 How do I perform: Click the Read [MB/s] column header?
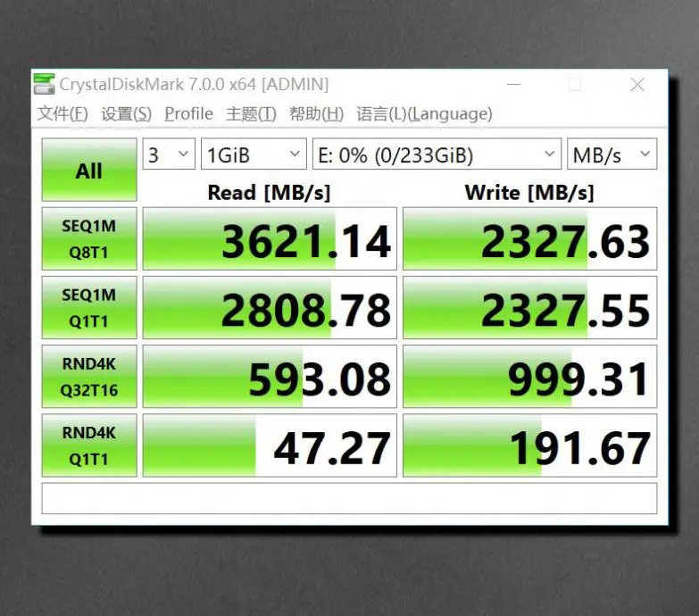pos(270,193)
